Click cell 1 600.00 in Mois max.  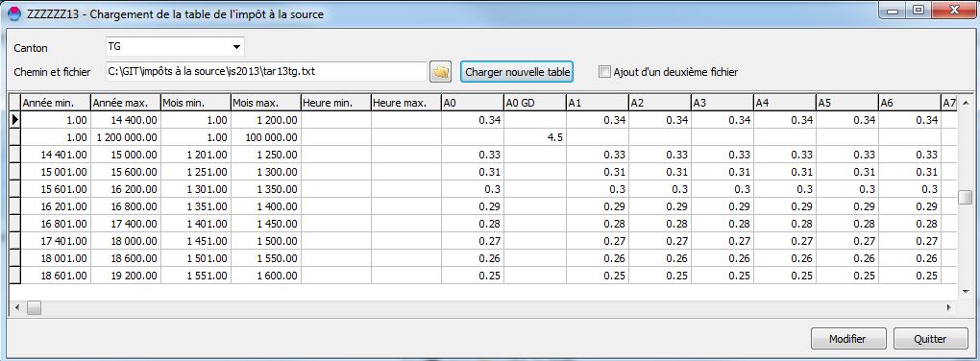tap(265, 276)
